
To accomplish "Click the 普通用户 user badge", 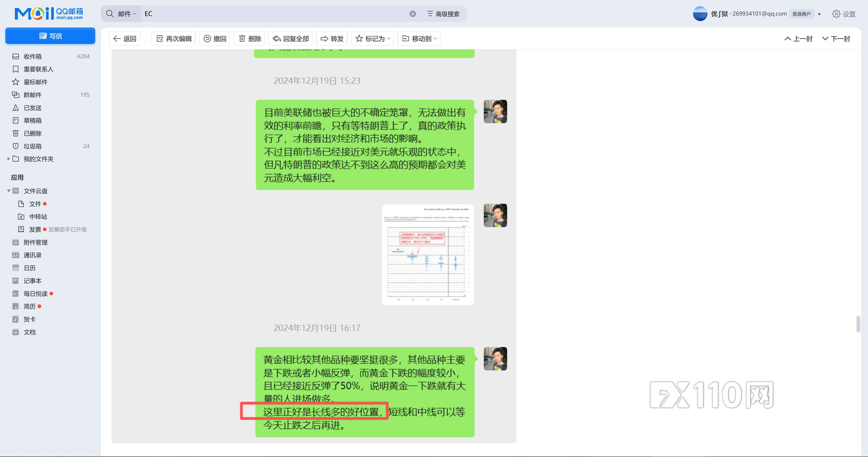I will (x=801, y=14).
